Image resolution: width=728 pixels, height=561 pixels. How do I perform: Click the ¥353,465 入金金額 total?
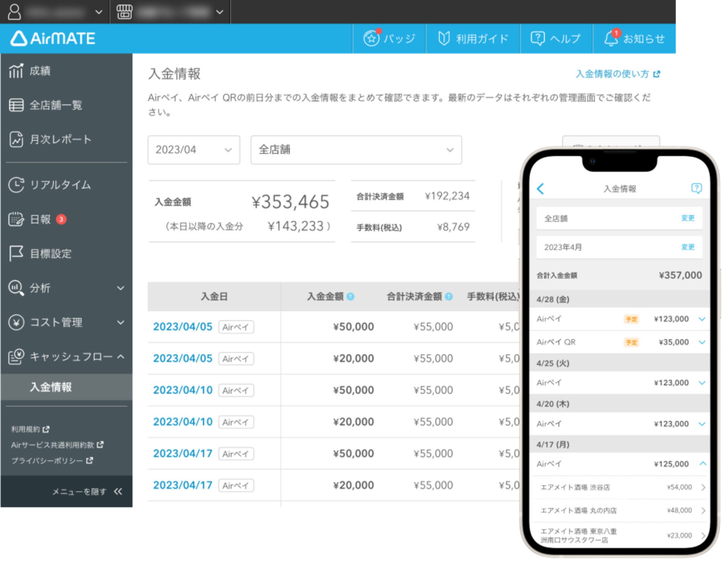click(x=291, y=202)
